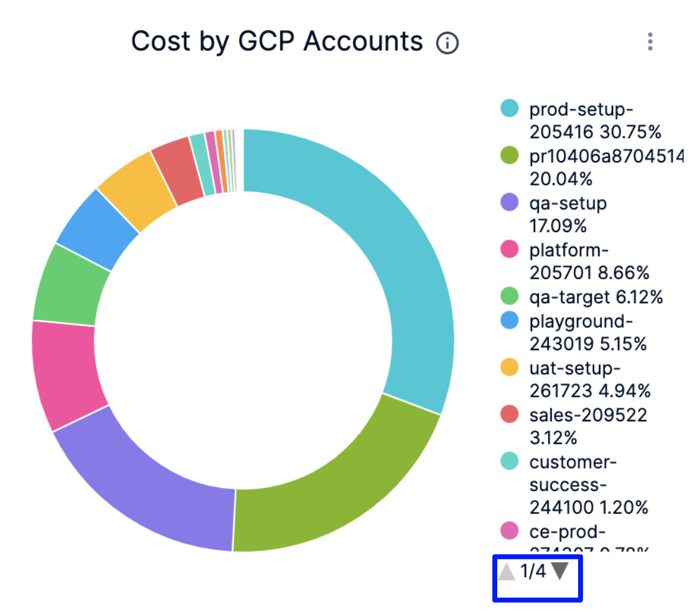Click the pr10406a8704514 green legend dot
This screenshot has height=616, width=692.
[510, 156]
